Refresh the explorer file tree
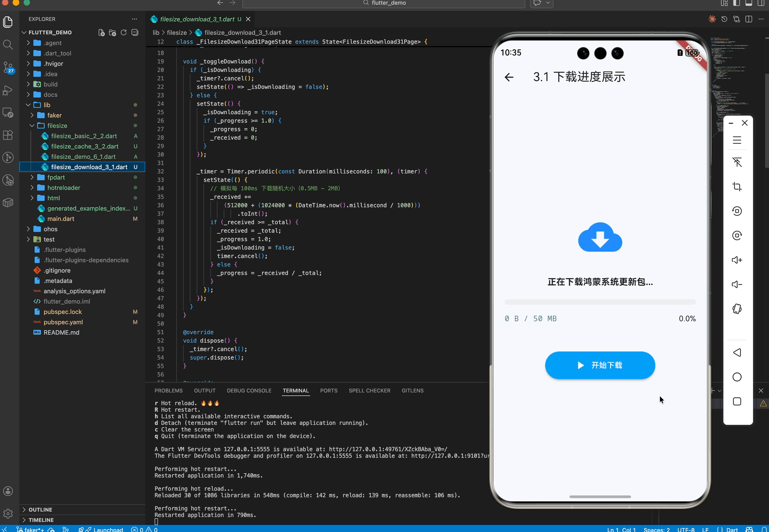This screenshot has width=769, height=532. (124, 32)
